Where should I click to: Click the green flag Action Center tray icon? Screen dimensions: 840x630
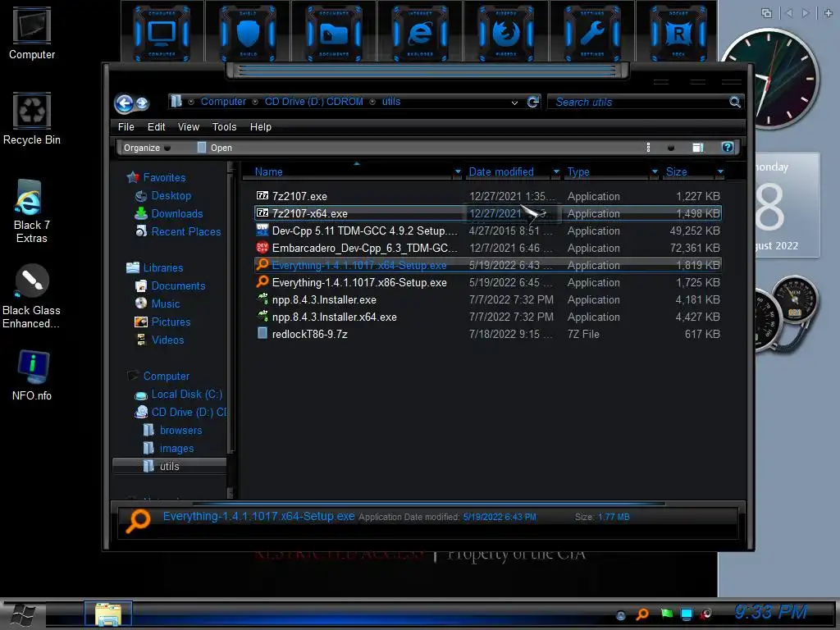[666, 614]
